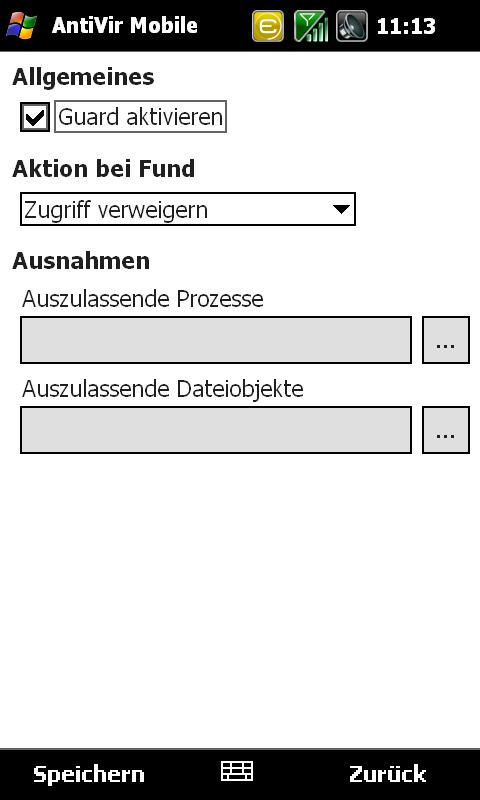Open the green signal strength indicator
This screenshot has width=480, height=800.
311,26
